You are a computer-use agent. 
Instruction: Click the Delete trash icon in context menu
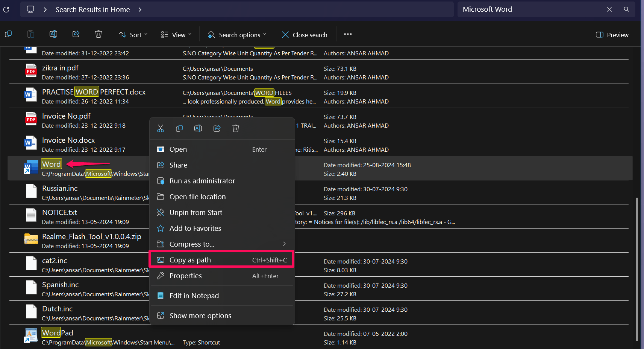click(x=236, y=128)
